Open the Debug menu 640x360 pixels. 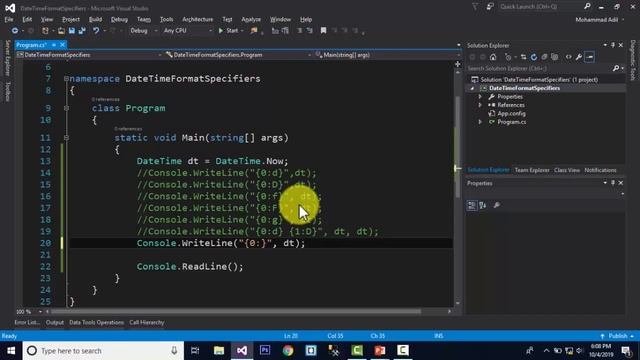point(119,19)
